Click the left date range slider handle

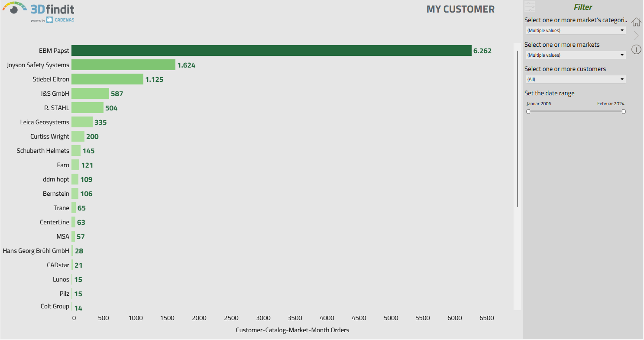click(528, 112)
